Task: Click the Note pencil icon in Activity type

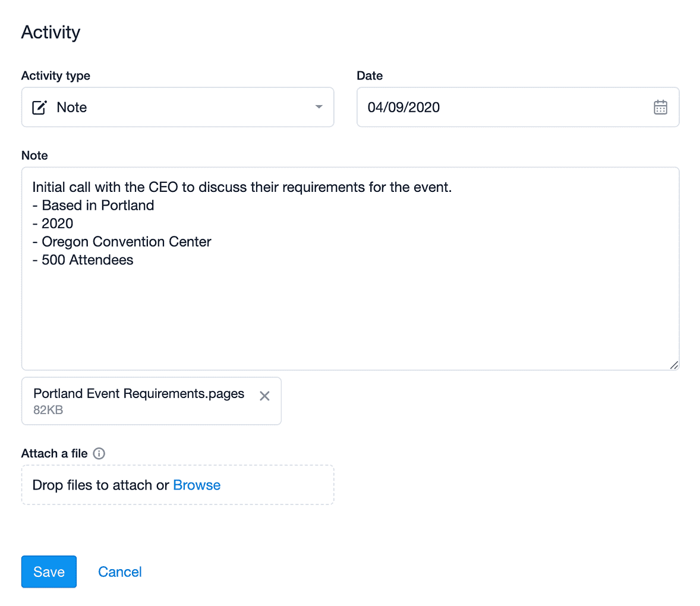Action: 39,108
